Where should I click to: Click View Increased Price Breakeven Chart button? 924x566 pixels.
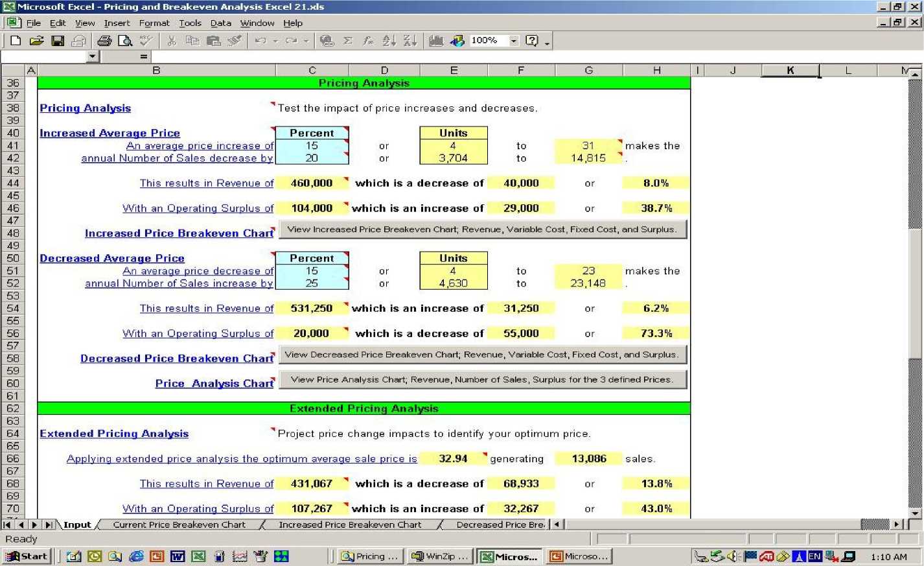482,230
